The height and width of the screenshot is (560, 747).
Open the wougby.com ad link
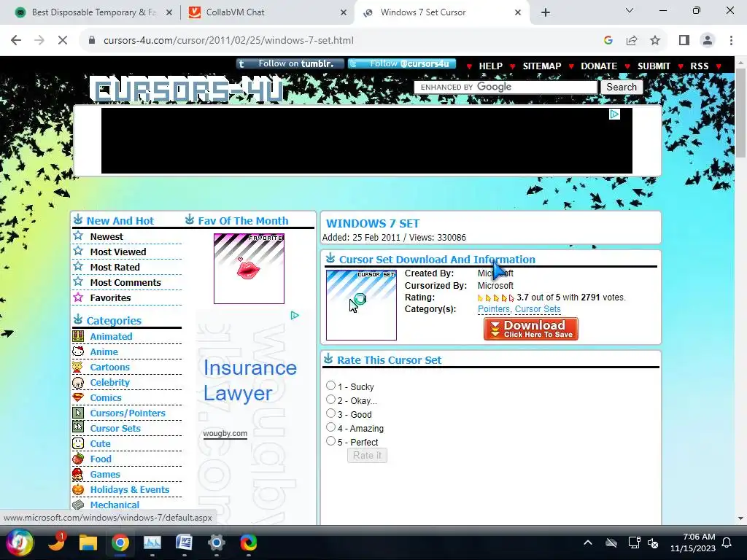(225, 433)
